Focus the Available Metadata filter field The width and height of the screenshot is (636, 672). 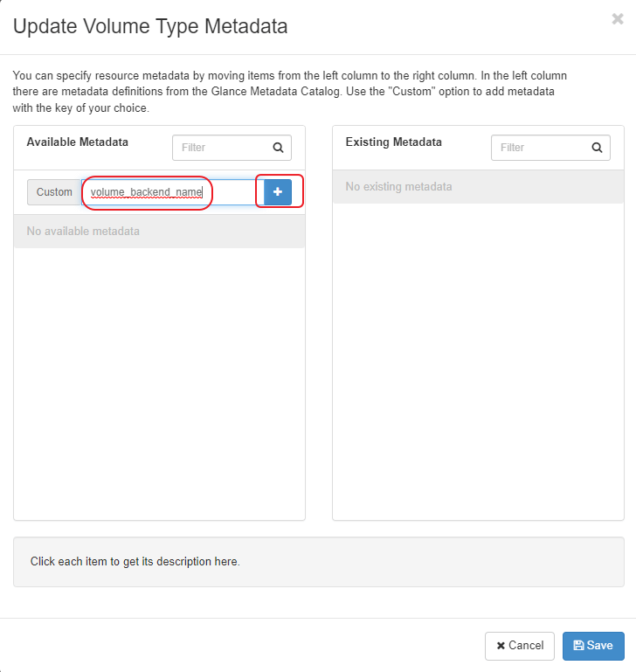click(219, 148)
